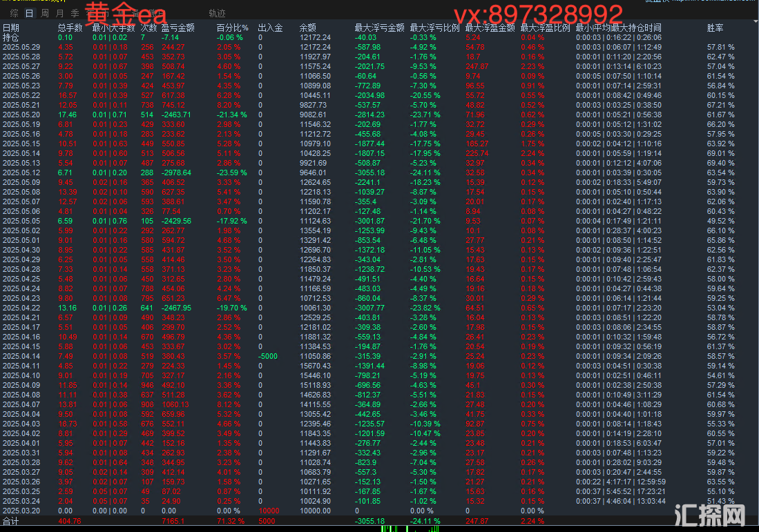Click the 2025.05.20 date cell
759x532 pixels.
21,115
